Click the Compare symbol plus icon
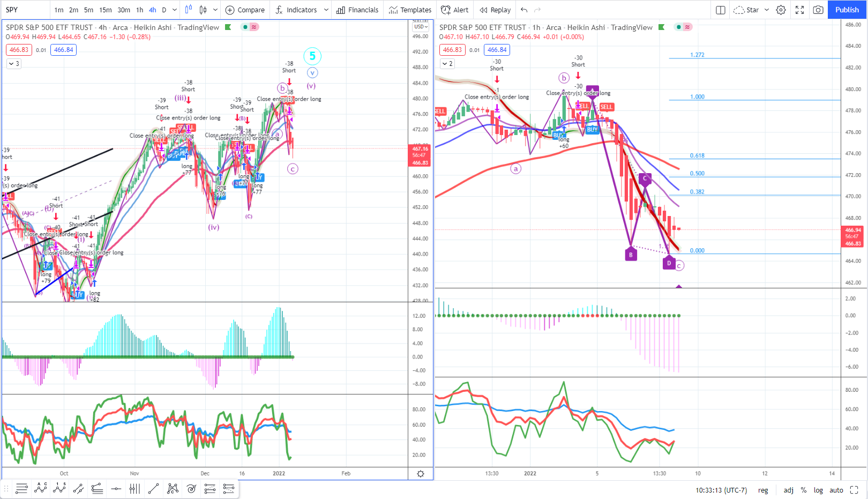 (230, 10)
